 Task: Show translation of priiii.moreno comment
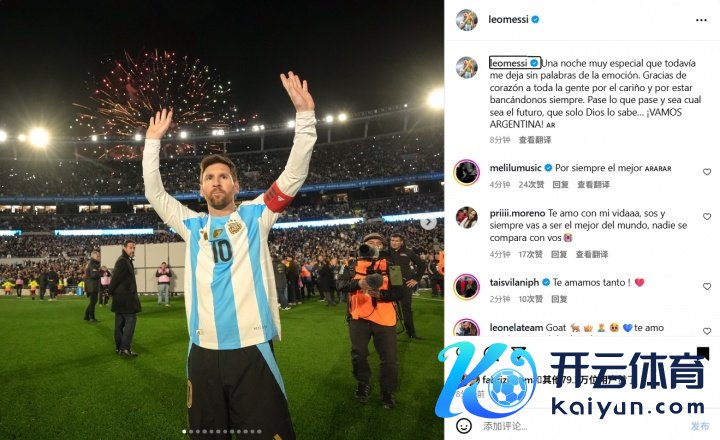(x=592, y=254)
